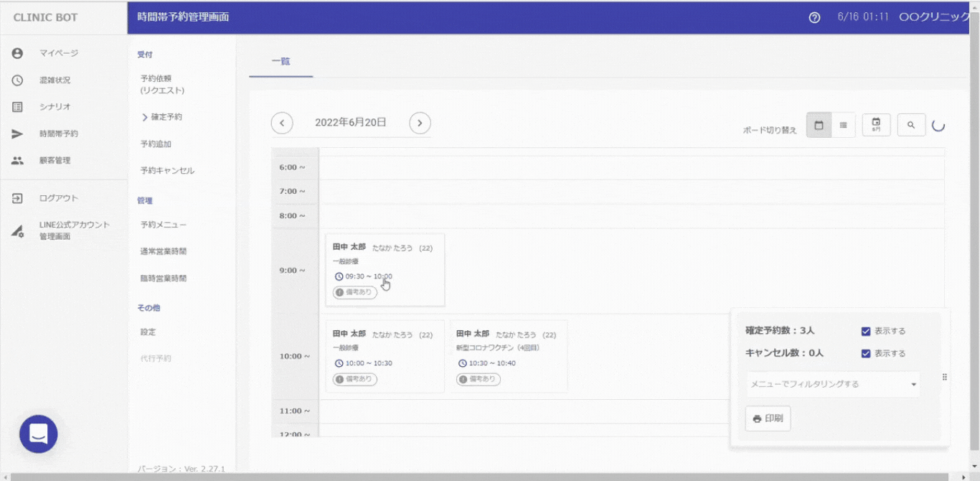Expand 確定予約 submenu item
980x481 pixels.
pos(165,117)
